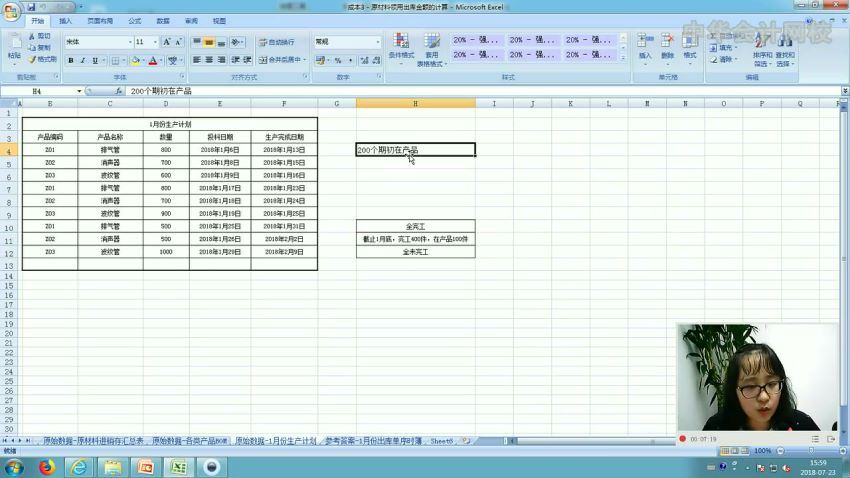Image resolution: width=850 pixels, height=478 pixels.
Task: Open the Clear (清除) menu
Action: pos(723,59)
